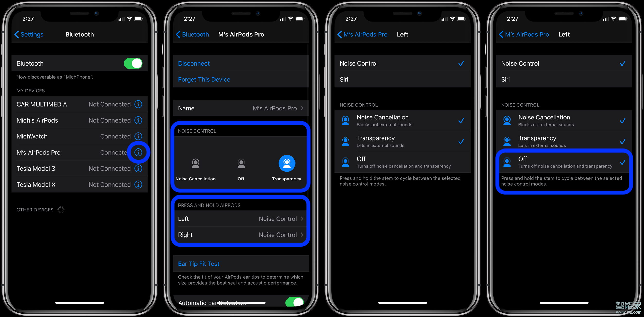644x317 pixels.
Task: Tap the Bluetooth info icon for M's AirPods Pro
Action: coord(139,153)
